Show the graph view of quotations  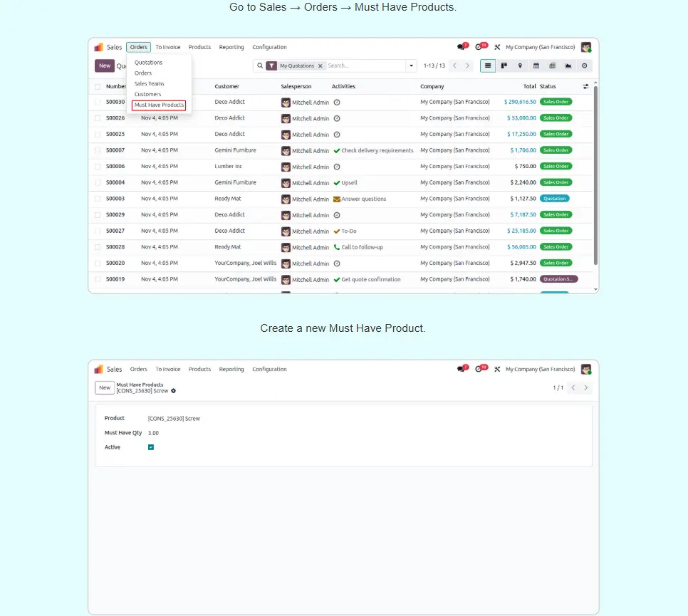tap(568, 66)
